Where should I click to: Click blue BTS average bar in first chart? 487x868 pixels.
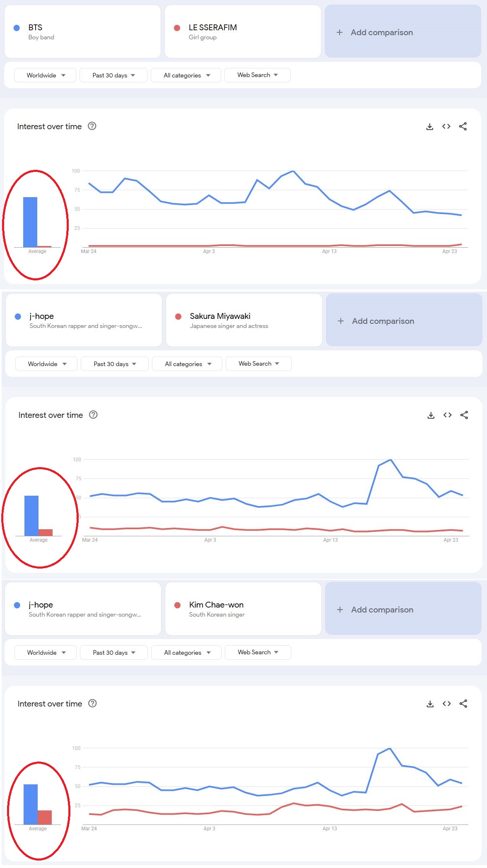pyautogui.click(x=30, y=222)
